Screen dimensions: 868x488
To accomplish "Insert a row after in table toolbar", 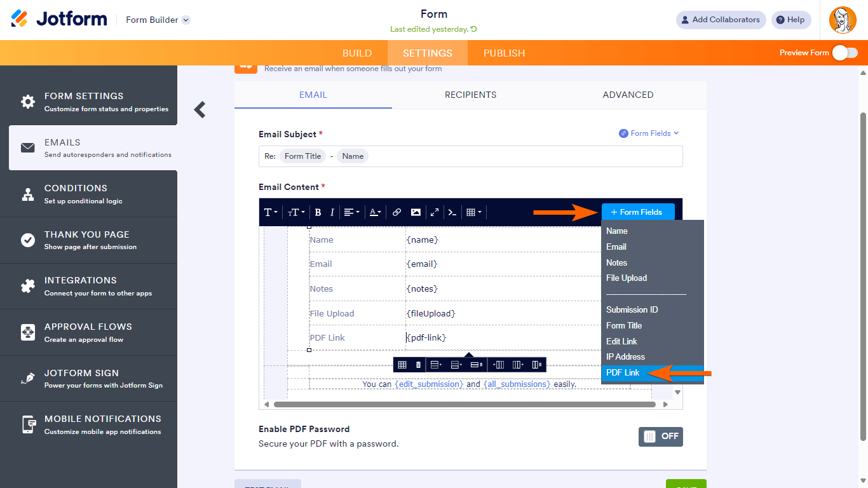I will (x=456, y=365).
